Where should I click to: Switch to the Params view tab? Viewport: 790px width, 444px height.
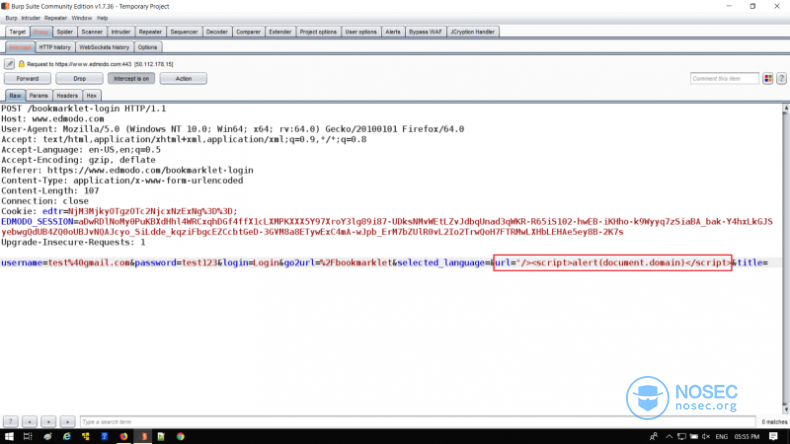coord(39,96)
